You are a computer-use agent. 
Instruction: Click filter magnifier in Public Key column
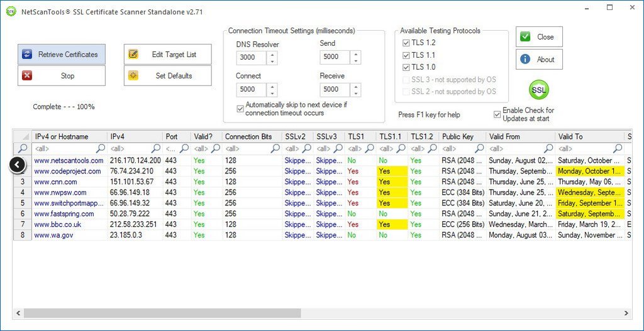pos(479,148)
